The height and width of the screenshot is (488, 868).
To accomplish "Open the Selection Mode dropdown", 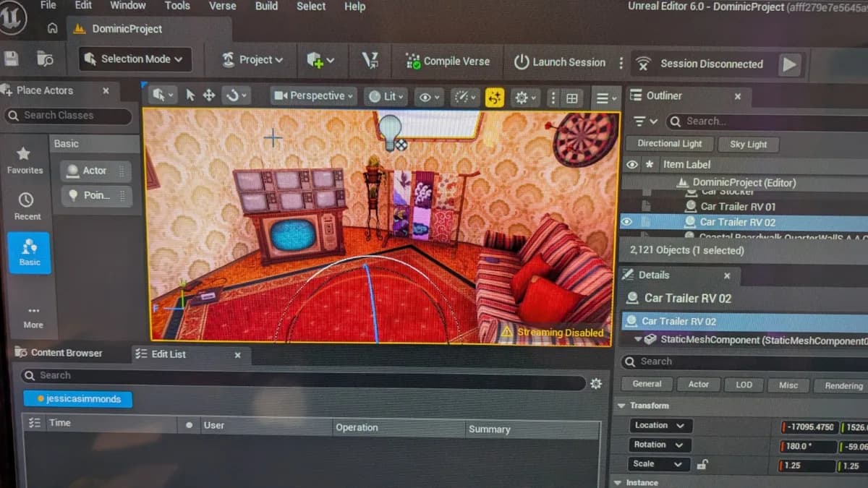I will click(135, 59).
